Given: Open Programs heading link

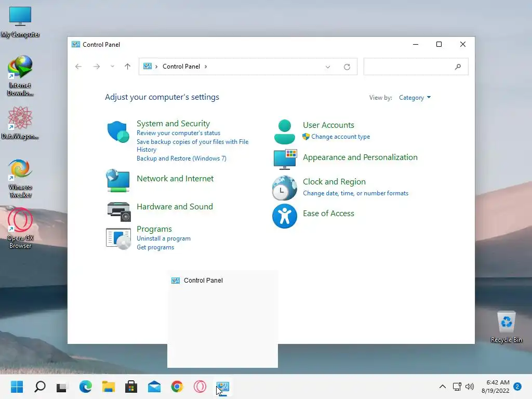Looking at the screenshot, I should tap(154, 229).
